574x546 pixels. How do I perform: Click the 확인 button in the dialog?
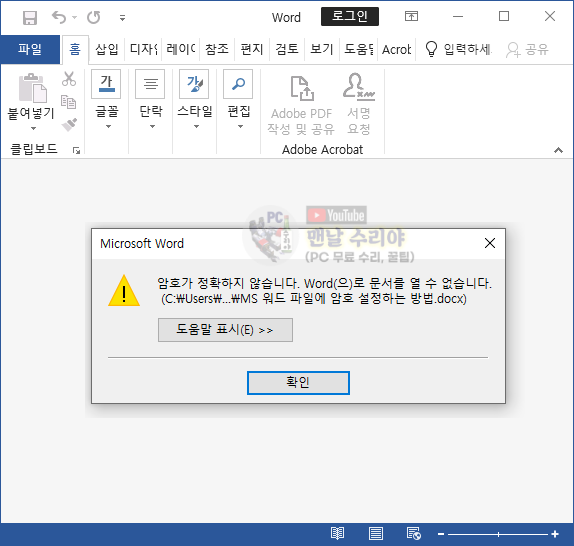tap(298, 383)
